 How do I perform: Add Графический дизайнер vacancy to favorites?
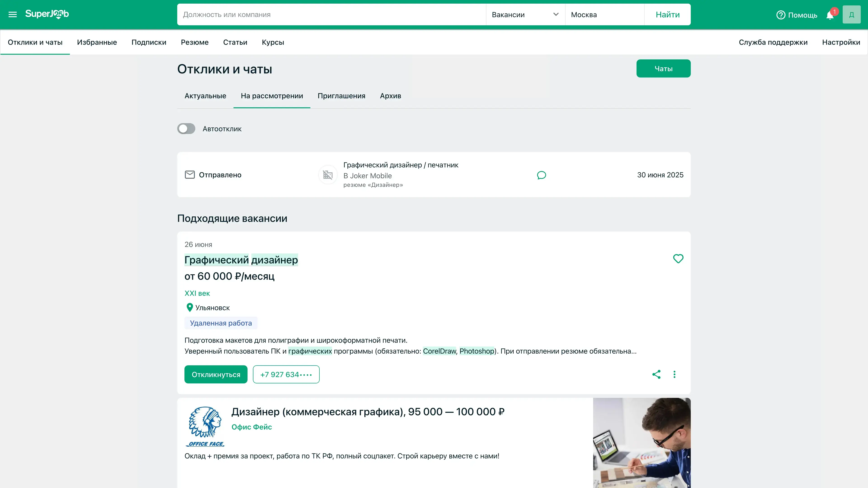point(678,259)
